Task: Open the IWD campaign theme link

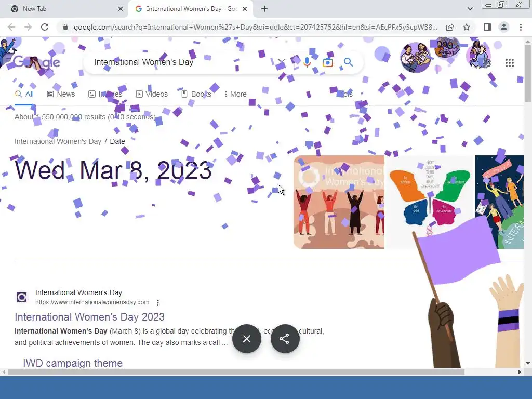Action: (x=73, y=363)
